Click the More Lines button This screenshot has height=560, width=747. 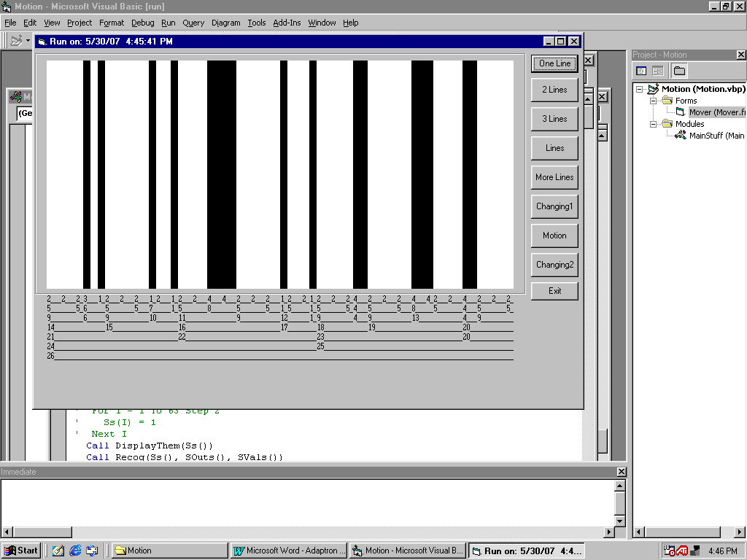pos(554,177)
